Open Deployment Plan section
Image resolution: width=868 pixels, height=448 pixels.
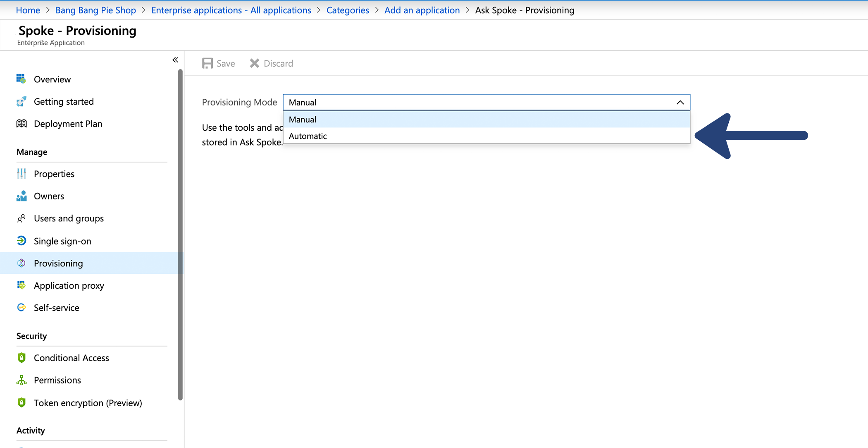tap(68, 124)
